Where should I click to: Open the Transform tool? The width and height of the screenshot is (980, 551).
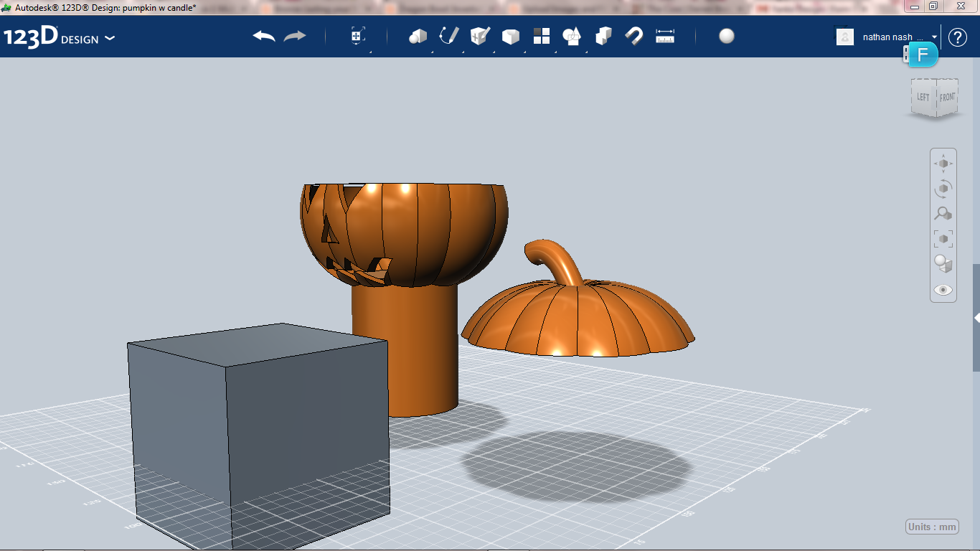(x=358, y=36)
